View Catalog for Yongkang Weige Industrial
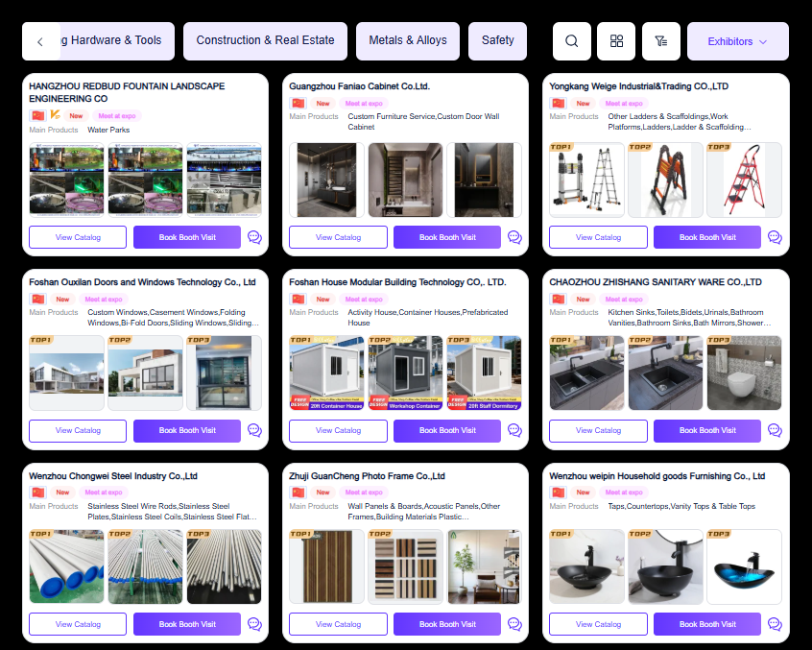The height and width of the screenshot is (650, 812). 598,237
